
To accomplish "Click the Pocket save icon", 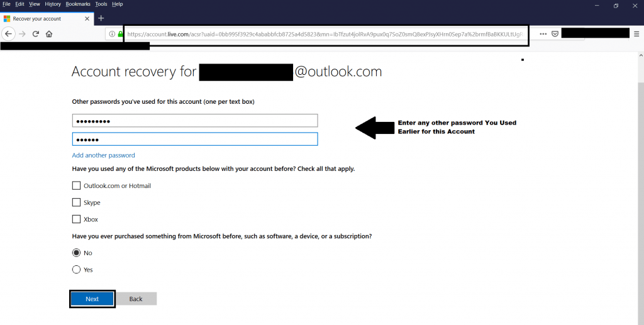I will (555, 34).
